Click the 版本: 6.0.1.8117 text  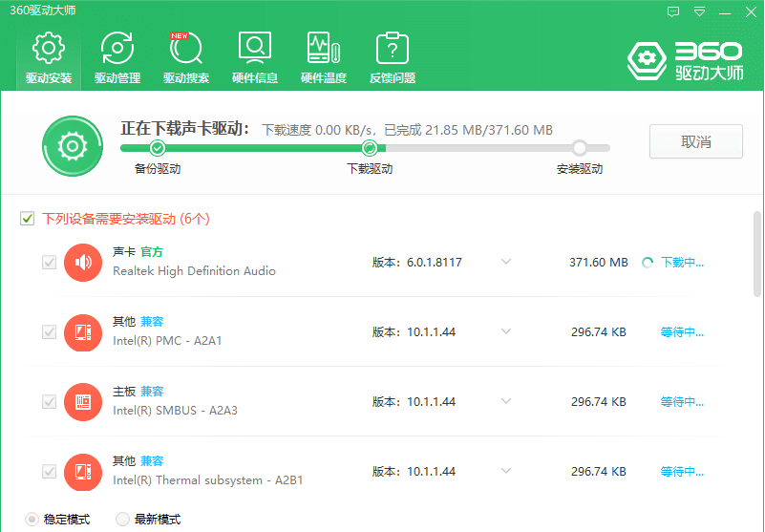(417, 263)
